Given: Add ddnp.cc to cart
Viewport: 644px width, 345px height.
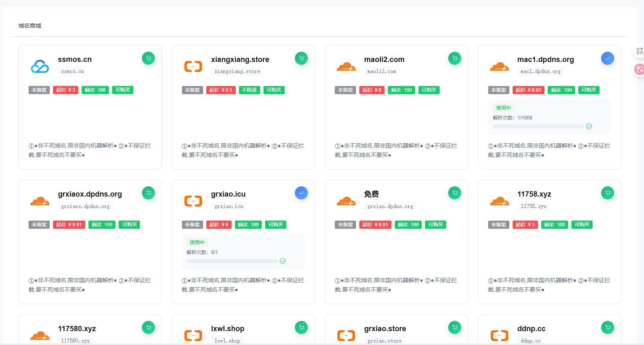Looking at the screenshot, I should coord(607,327).
